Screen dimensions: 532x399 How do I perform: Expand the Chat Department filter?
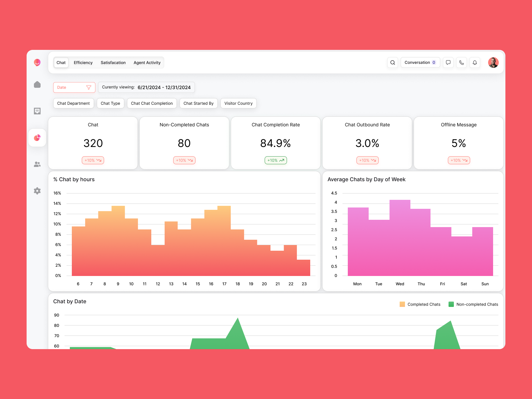click(x=73, y=103)
